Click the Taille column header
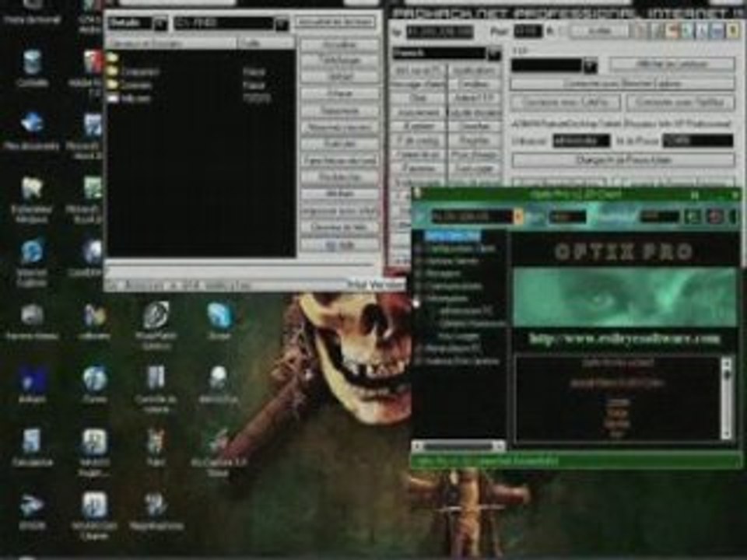This screenshot has height=560, width=747. [x=266, y=44]
